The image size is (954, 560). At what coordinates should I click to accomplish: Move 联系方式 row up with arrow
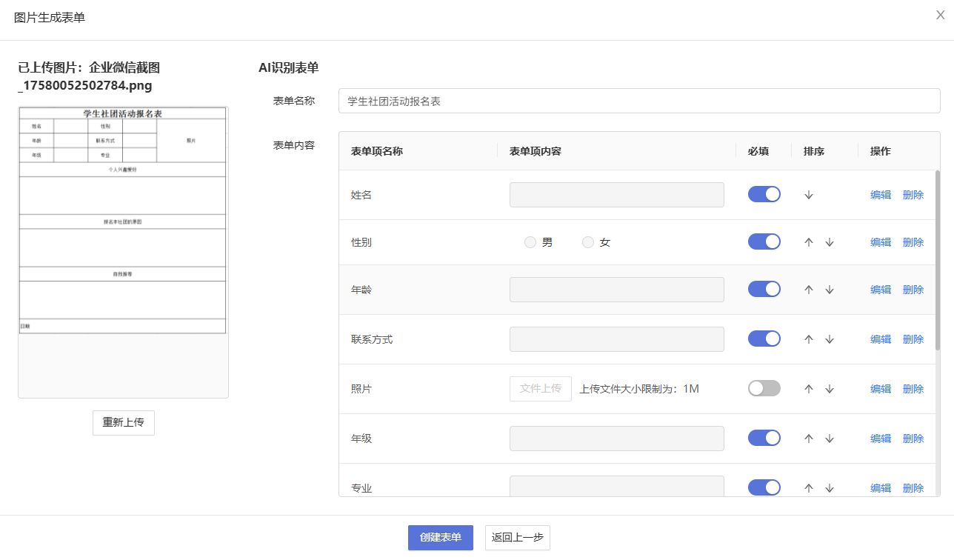[x=809, y=339]
